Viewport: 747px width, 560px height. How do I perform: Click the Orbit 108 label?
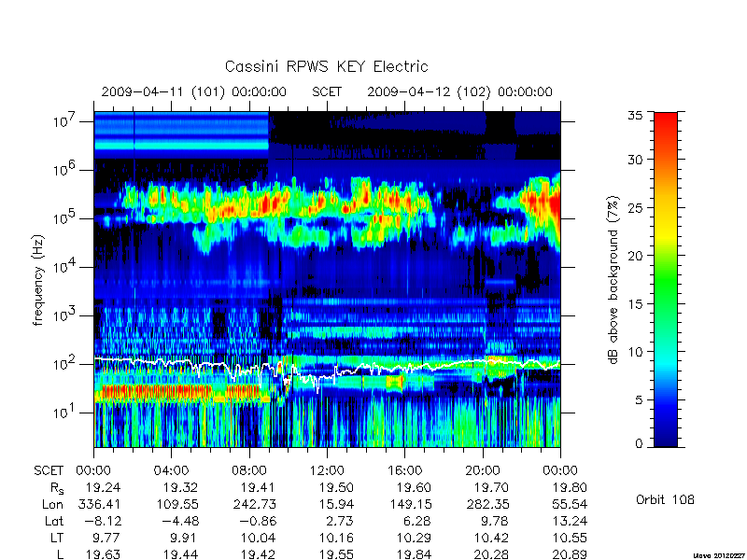pyautogui.click(x=665, y=500)
